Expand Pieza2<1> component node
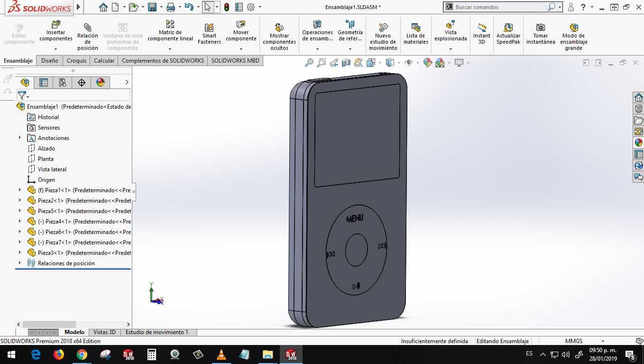Screen dimensions: 644x364 (20, 200)
